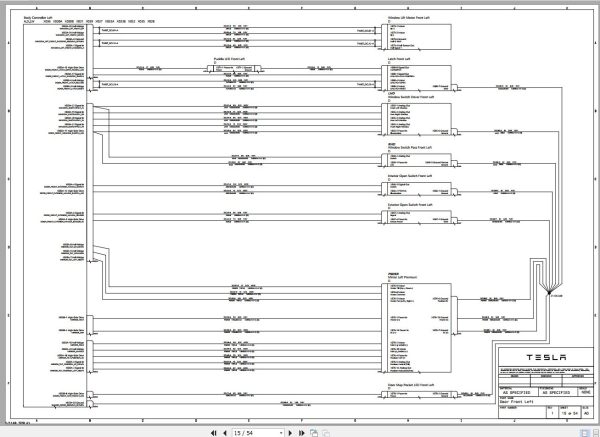
Task: Click the TESLA logo in title block
Action: coord(546,357)
